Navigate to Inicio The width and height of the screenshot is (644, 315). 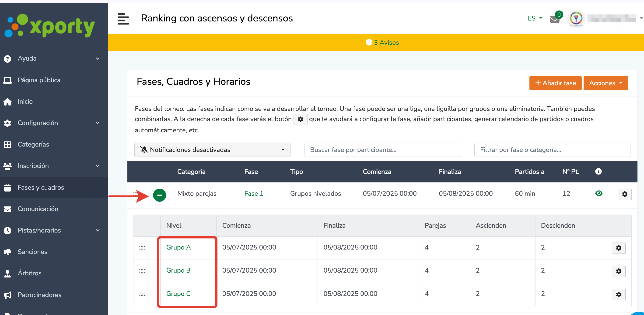pyautogui.click(x=25, y=102)
